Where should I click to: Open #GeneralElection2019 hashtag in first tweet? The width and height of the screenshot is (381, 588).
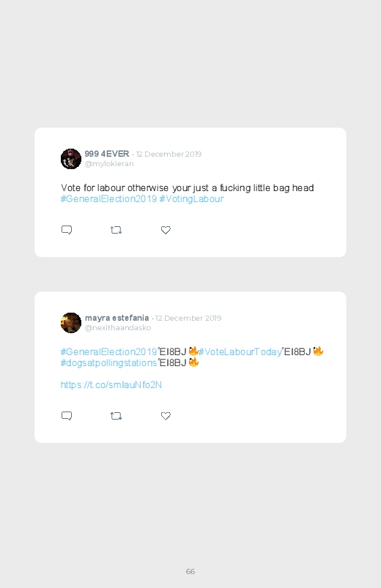pyautogui.click(x=108, y=198)
